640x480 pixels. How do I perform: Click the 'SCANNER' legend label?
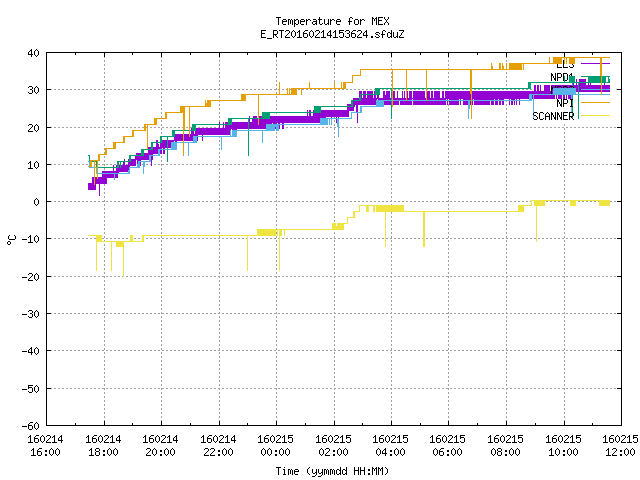point(553,116)
